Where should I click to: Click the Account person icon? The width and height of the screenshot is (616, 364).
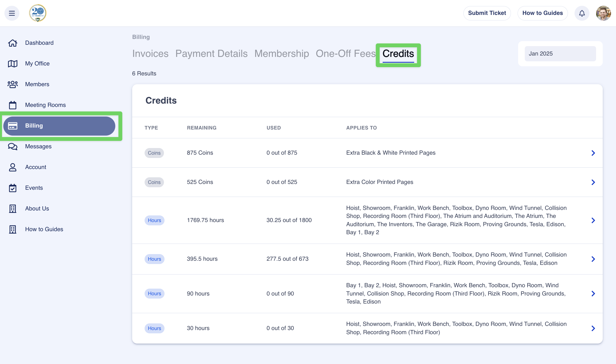coord(13,167)
